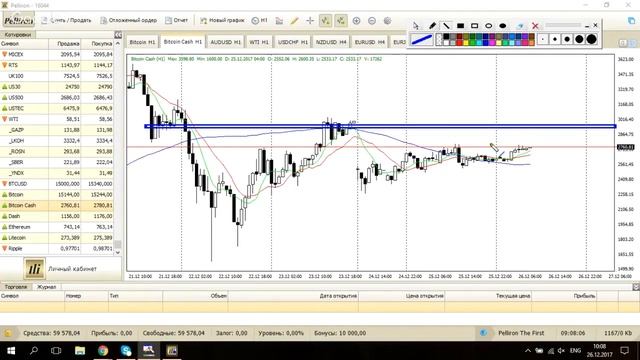The image size is (640, 360).
Task: Toggle the second highlighted chart mode button
Action: tap(341, 20)
